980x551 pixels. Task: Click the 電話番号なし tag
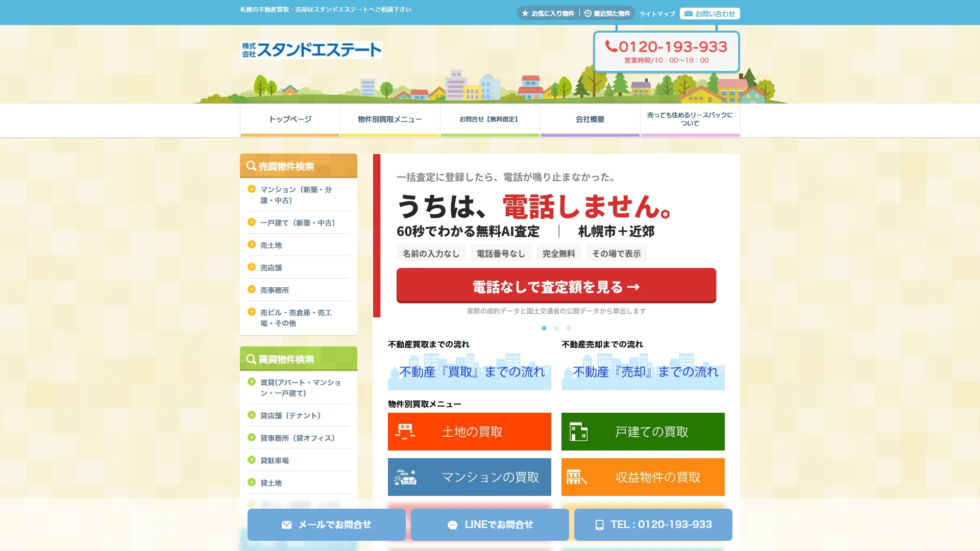[x=501, y=253]
